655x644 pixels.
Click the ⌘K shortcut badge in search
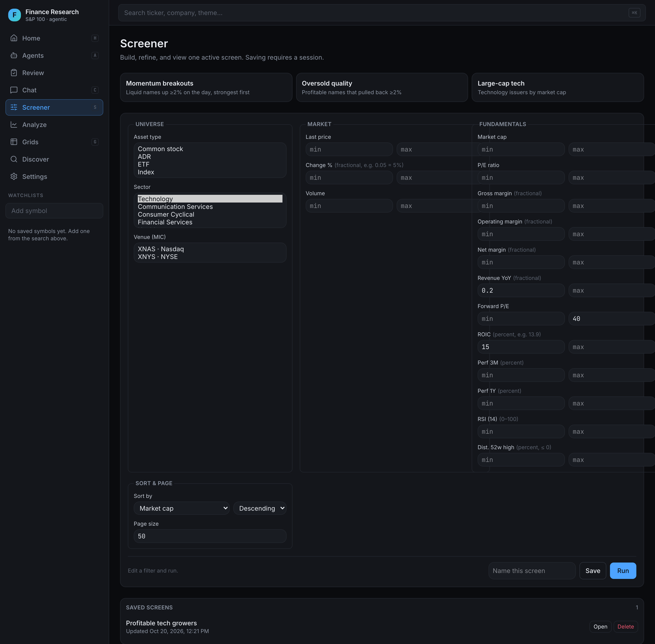pyautogui.click(x=634, y=13)
